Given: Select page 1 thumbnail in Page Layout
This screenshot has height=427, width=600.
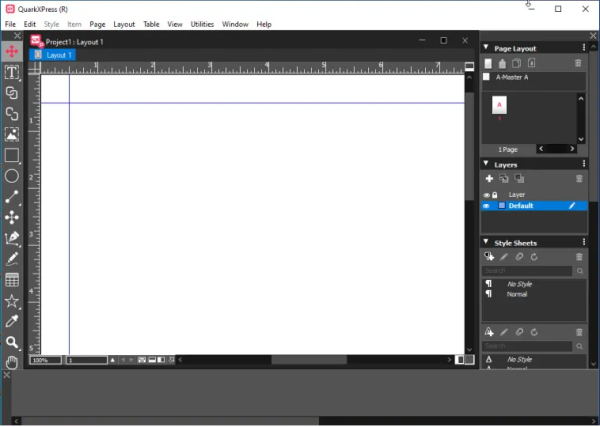Looking at the screenshot, I should click(499, 105).
